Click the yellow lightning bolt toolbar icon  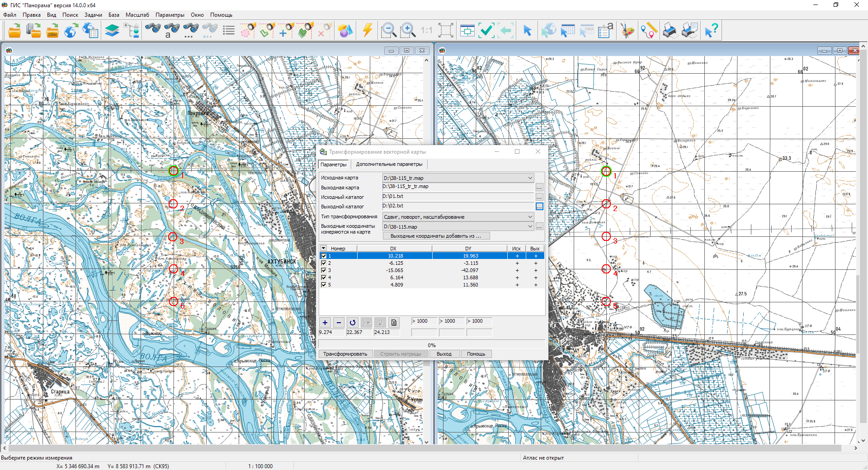coord(367,31)
